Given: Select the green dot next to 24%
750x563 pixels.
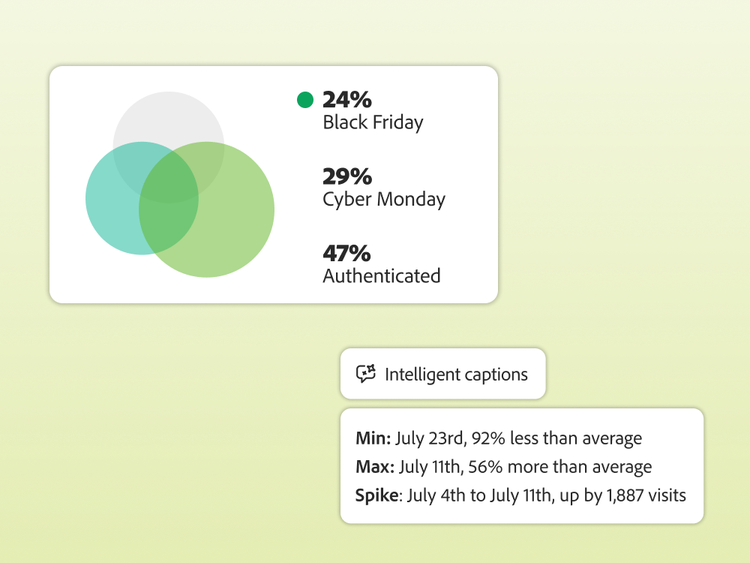Looking at the screenshot, I should point(305,100).
